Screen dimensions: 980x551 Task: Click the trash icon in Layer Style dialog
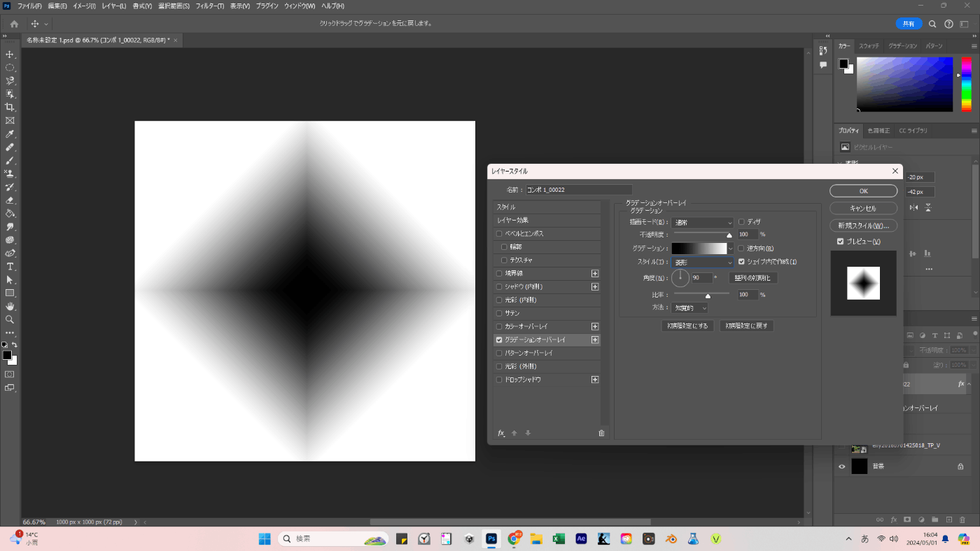click(601, 433)
